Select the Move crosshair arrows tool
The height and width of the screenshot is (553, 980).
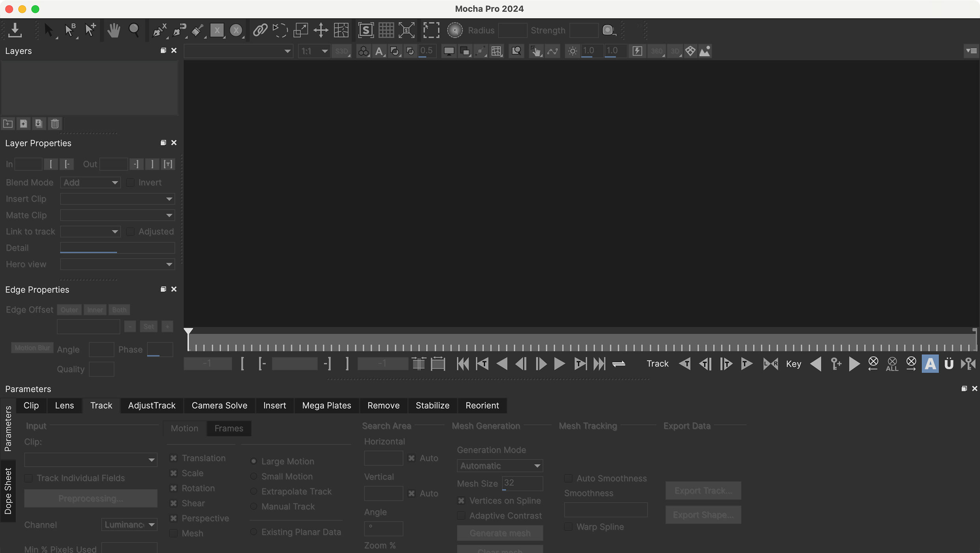click(x=321, y=30)
